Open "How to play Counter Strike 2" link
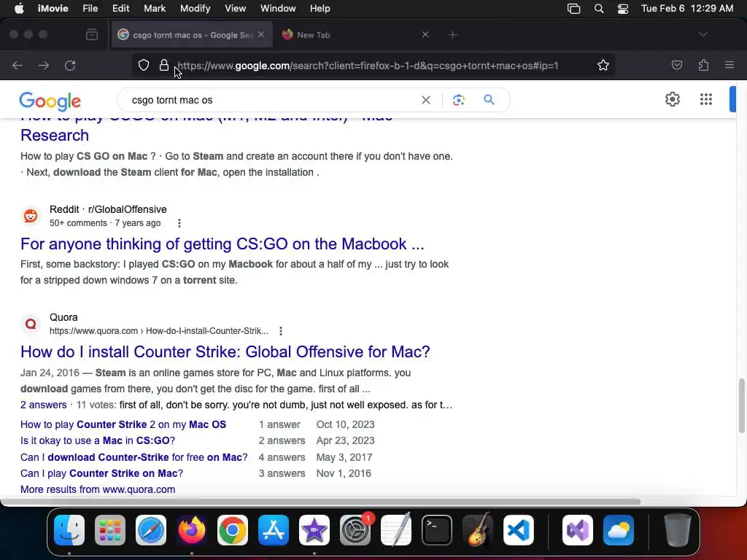Viewport: 747px width, 560px height. (123, 424)
